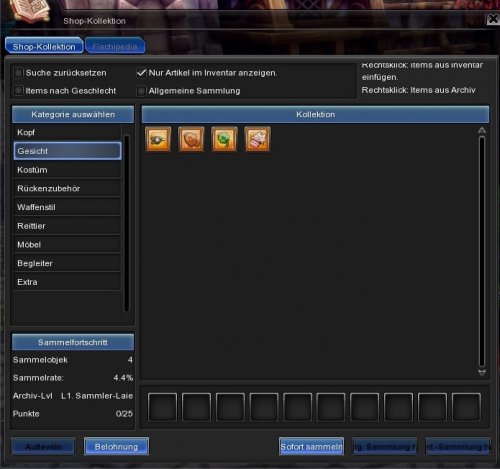Click the scroll-down arrow of Kollektion list
Viewport: 500px width, 469px height.
tap(482, 373)
